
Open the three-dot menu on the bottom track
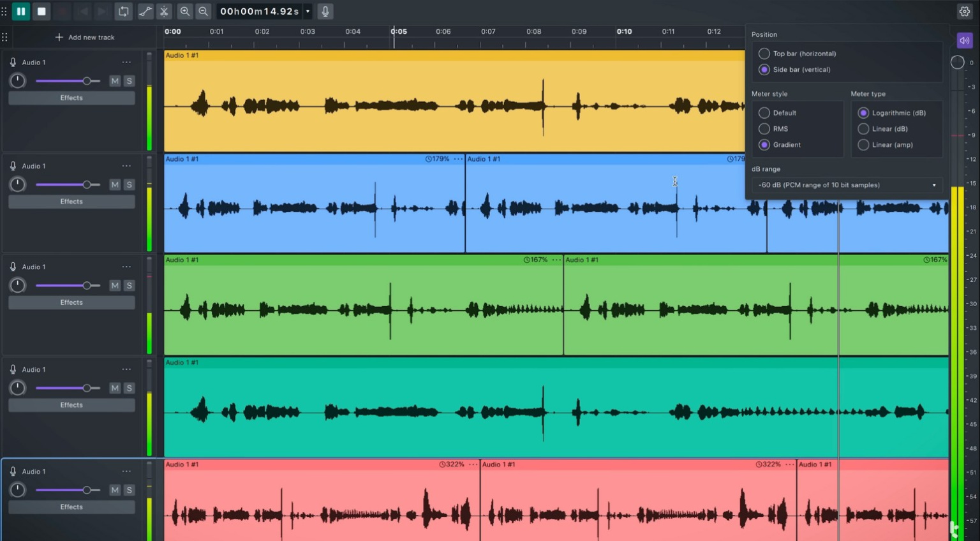click(126, 471)
